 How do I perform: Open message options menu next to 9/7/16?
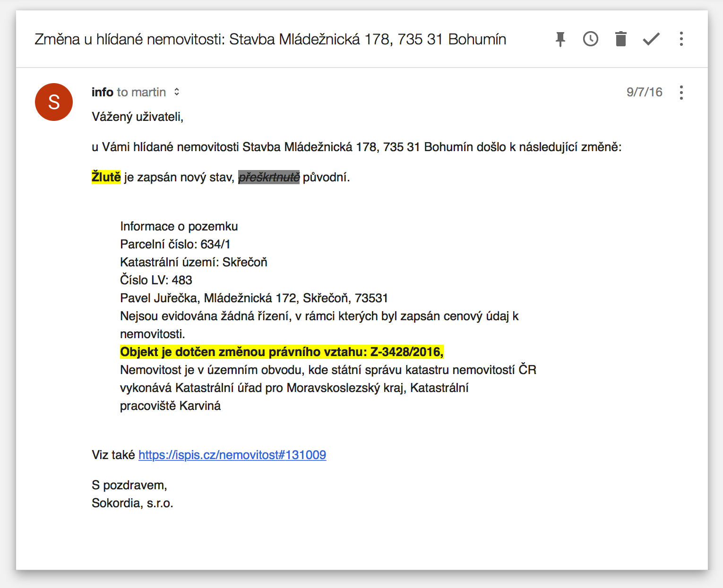pyautogui.click(x=681, y=93)
